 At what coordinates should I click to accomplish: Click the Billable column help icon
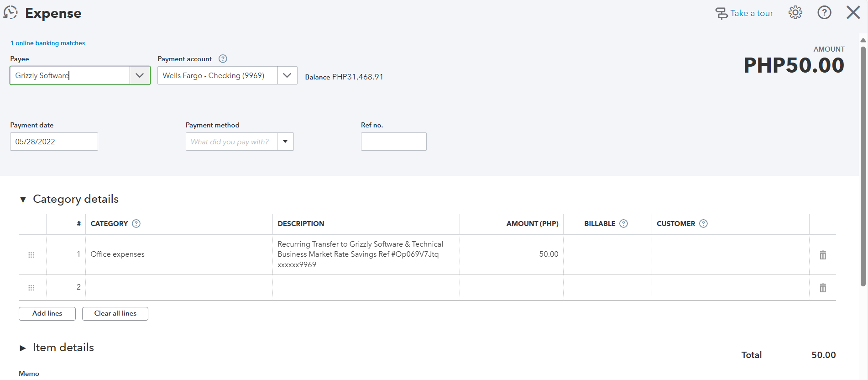tap(623, 224)
